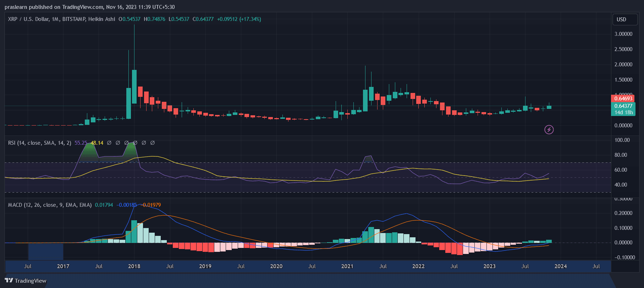The width and height of the screenshot is (644, 288).
Task: Click the TradingView logo in the footer
Action: pos(26,281)
